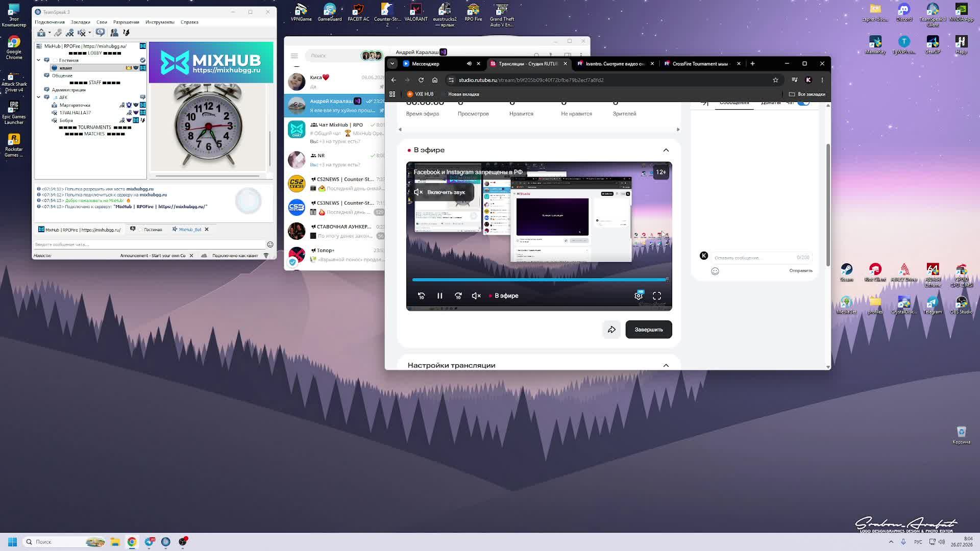This screenshot has width=980, height=551.
Task: Pause the live stream preview
Action: [x=439, y=296]
